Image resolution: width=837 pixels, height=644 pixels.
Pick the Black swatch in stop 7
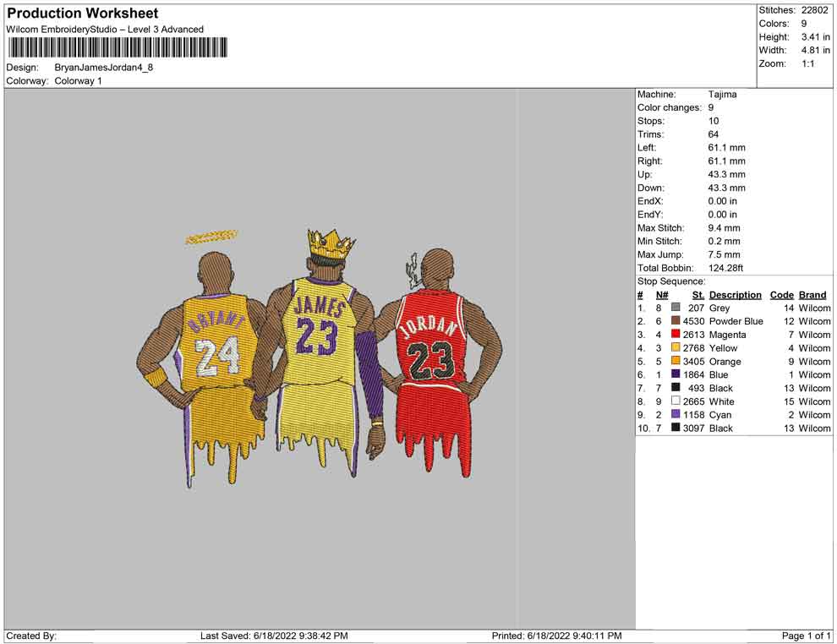(676, 387)
